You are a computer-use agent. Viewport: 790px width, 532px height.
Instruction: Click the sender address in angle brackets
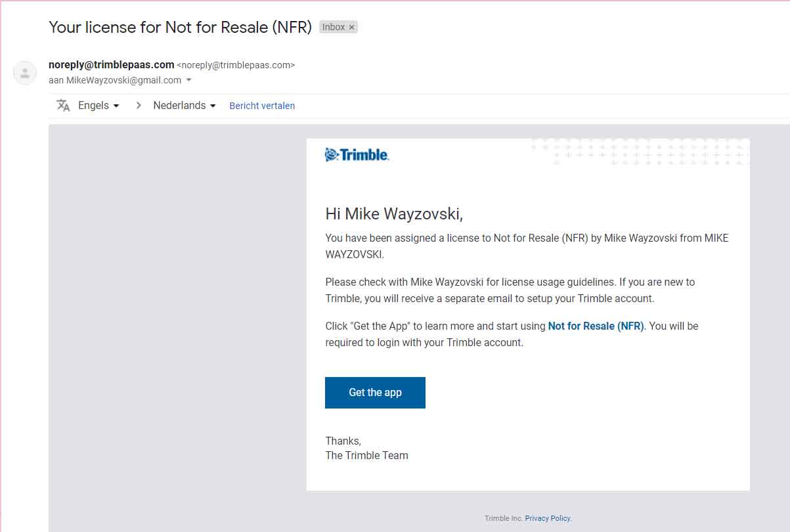click(236, 65)
